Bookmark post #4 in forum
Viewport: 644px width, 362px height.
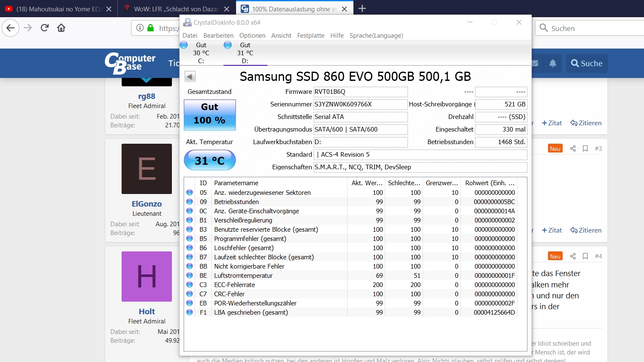(x=585, y=256)
